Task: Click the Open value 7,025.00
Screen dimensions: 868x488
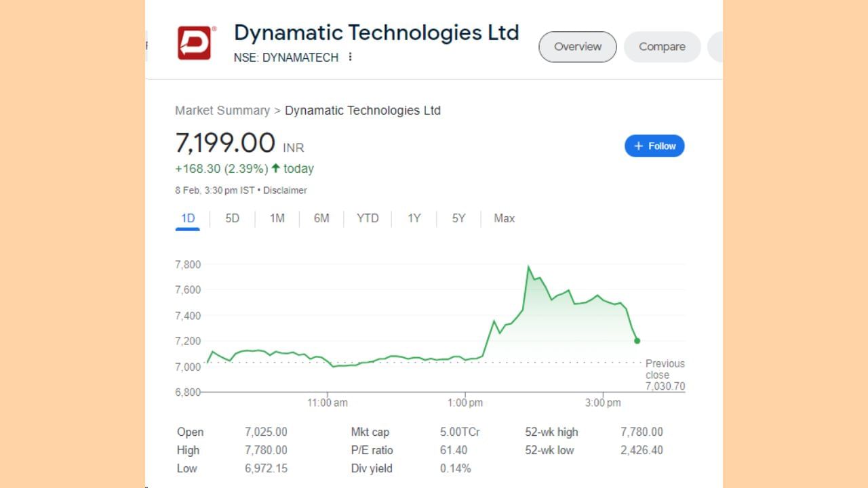Action: (x=266, y=432)
